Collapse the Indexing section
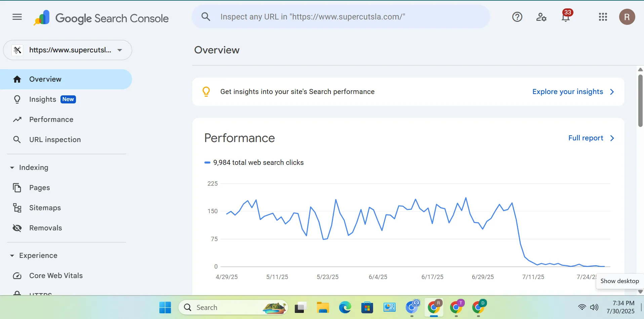644x319 pixels. (x=12, y=168)
